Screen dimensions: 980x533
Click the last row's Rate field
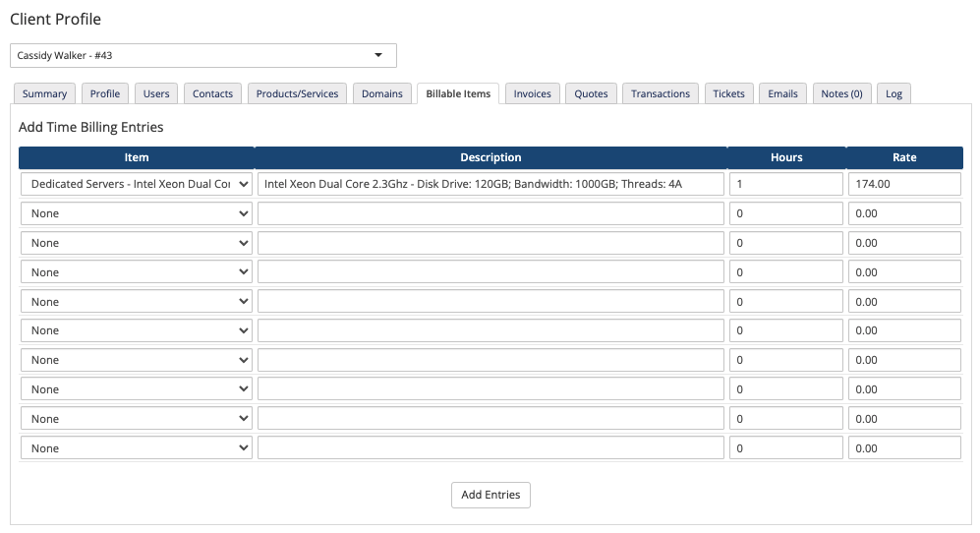pos(904,447)
